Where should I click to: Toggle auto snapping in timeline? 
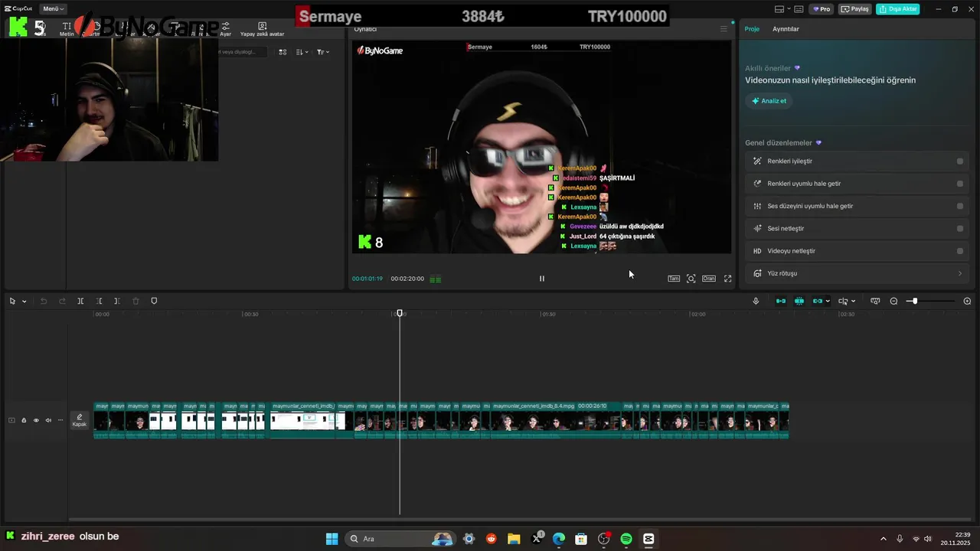pyautogui.click(x=799, y=301)
